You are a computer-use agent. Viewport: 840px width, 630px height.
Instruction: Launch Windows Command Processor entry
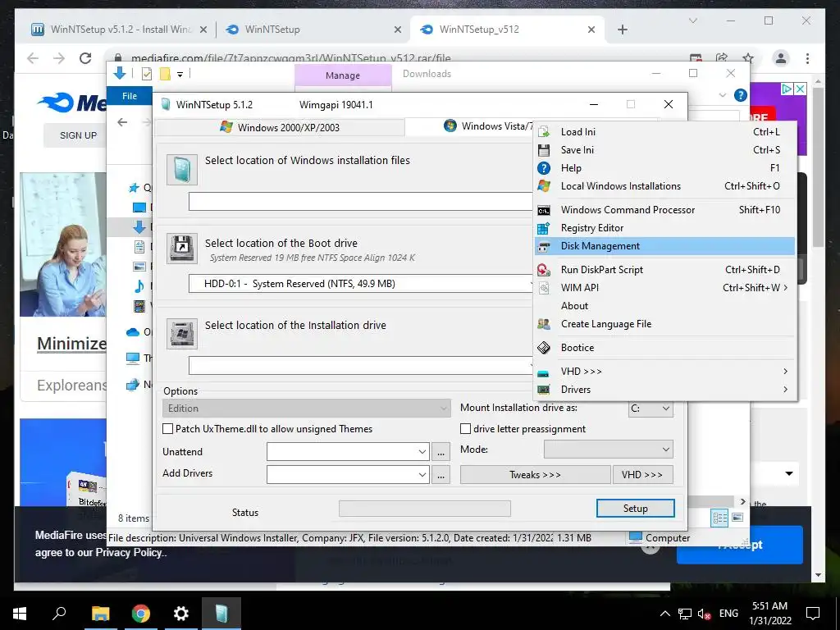click(x=664, y=210)
